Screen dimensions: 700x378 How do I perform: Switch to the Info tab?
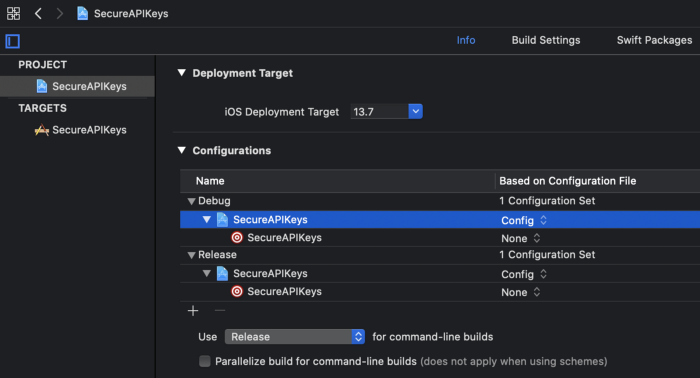(x=466, y=40)
